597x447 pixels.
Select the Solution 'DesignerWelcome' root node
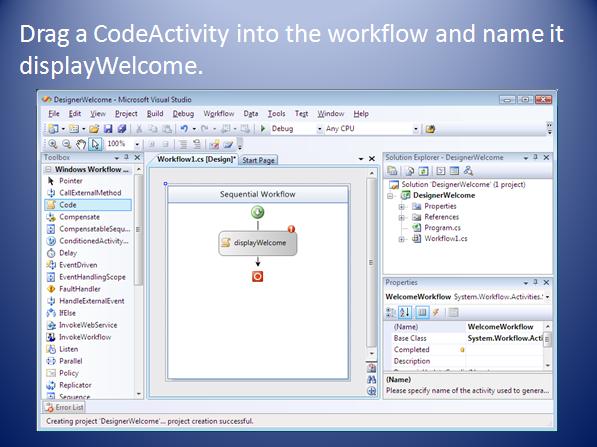coord(463,184)
